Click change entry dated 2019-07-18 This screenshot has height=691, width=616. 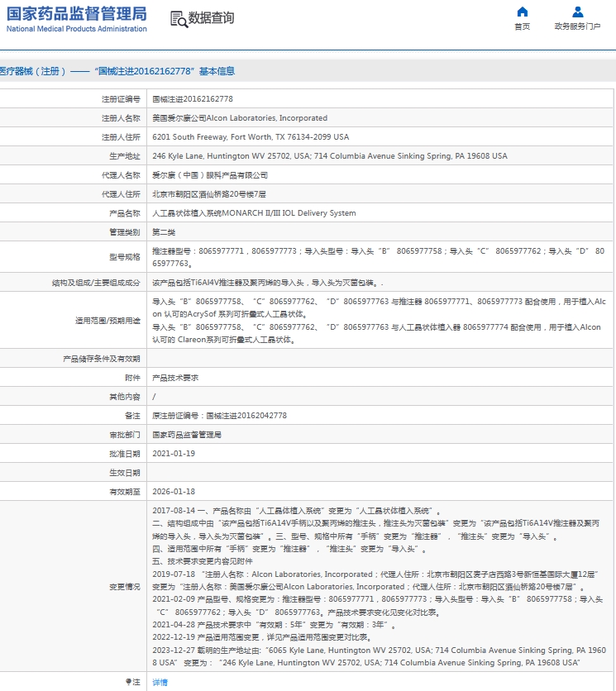pos(375,581)
